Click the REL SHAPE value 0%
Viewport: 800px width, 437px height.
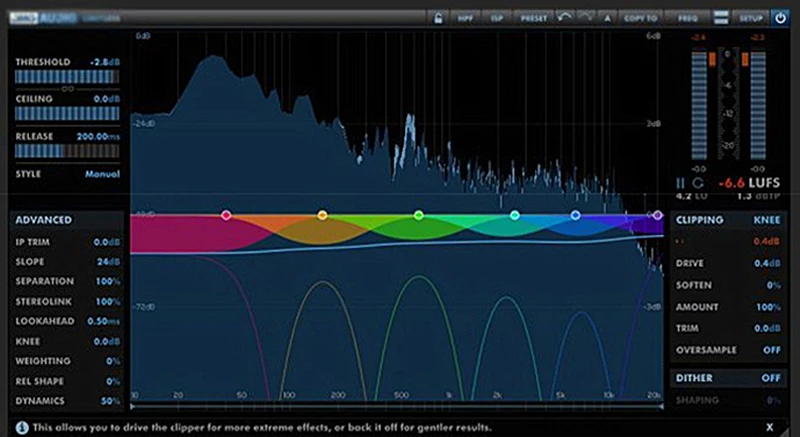click(113, 381)
